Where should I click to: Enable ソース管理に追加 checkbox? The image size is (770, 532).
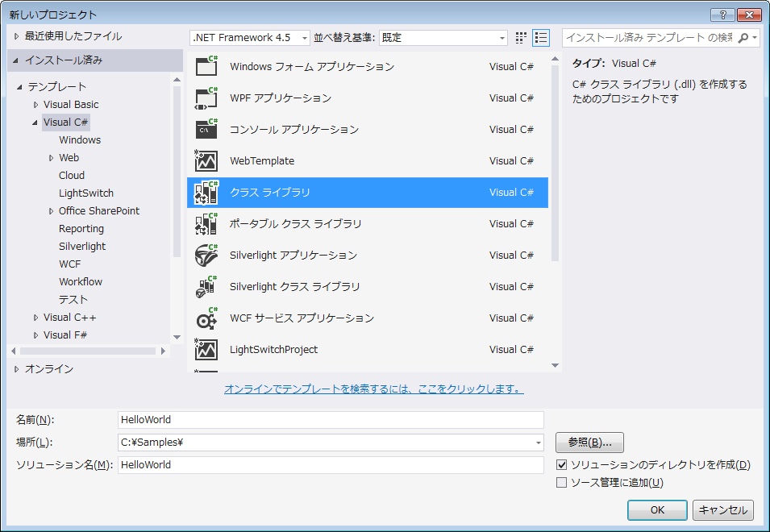tap(561, 483)
